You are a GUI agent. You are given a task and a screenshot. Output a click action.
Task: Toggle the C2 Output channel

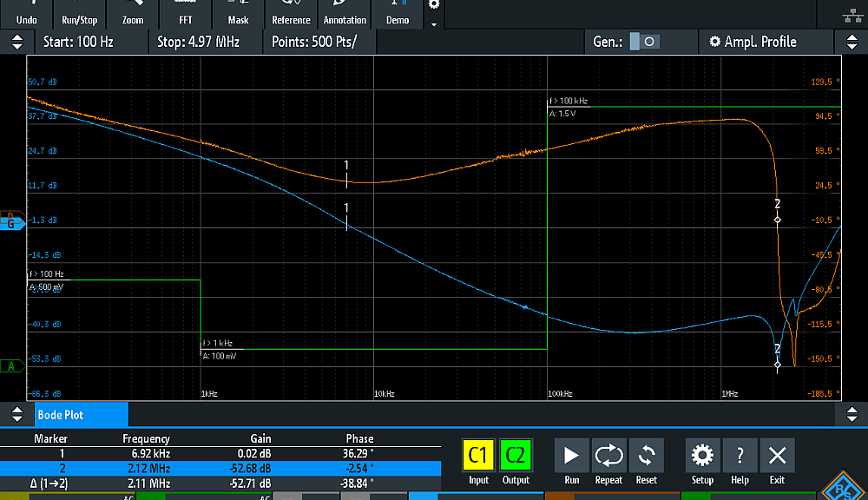click(516, 462)
